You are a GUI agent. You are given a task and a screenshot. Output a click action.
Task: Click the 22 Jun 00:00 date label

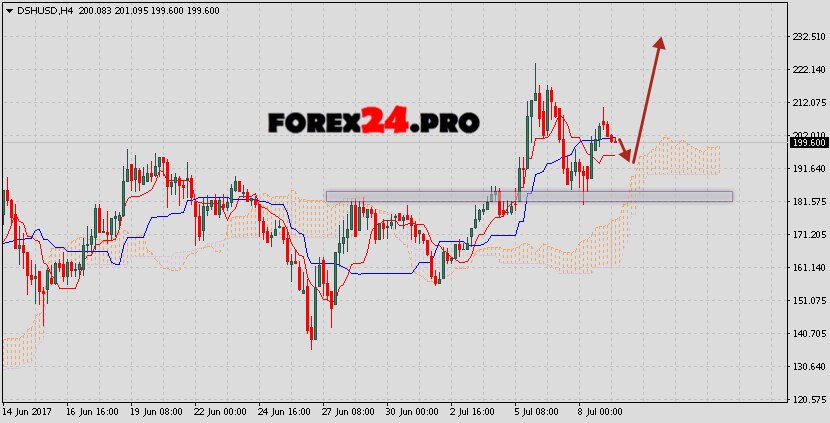tap(223, 412)
